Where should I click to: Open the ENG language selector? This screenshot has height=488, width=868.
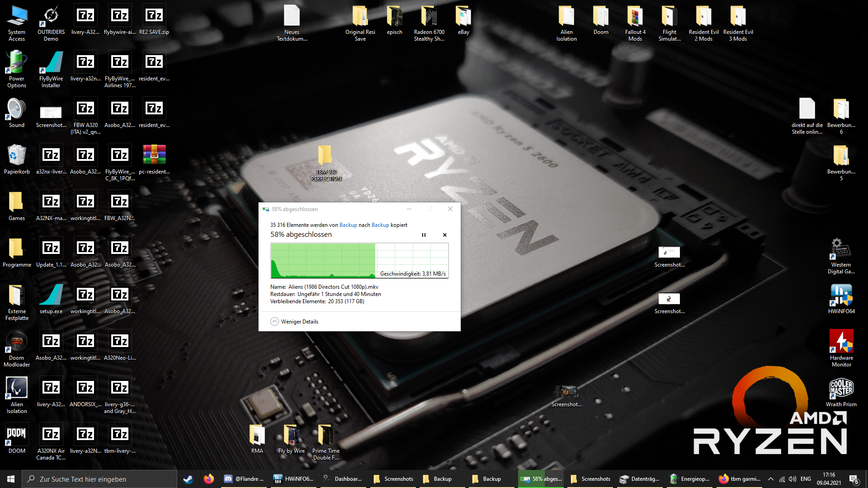[806, 479]
